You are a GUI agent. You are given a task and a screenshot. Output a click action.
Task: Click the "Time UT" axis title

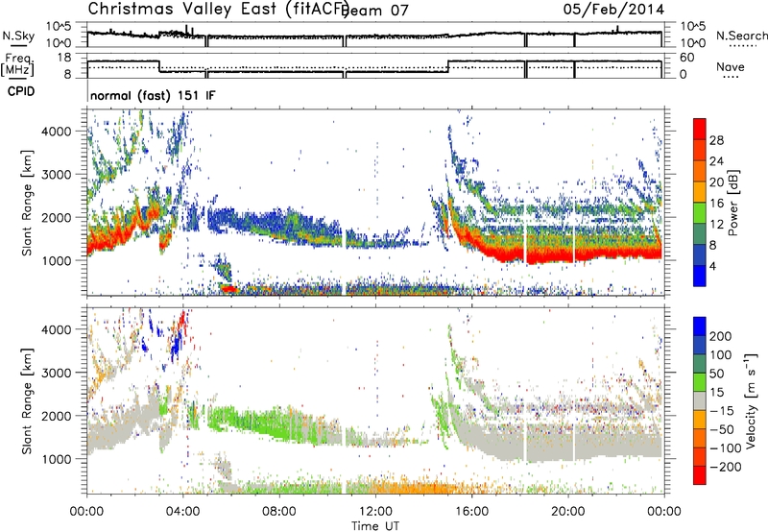pos(375,526)
